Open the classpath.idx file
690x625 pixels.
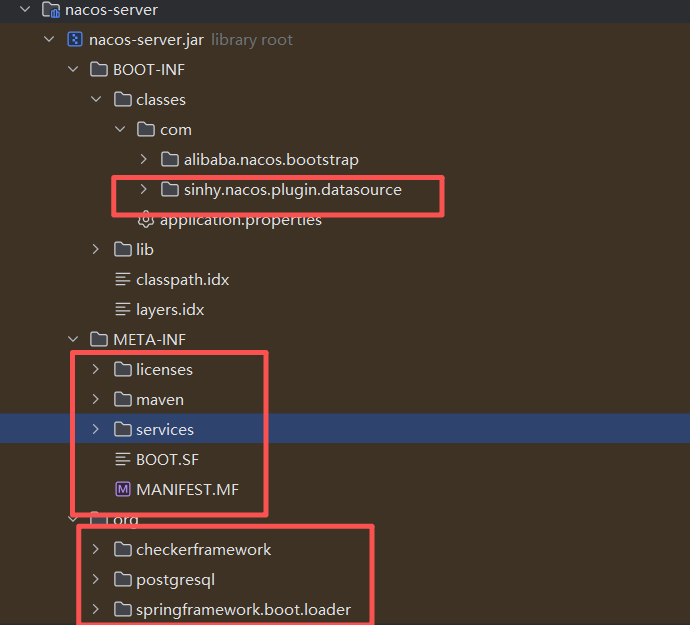point(183,280)
